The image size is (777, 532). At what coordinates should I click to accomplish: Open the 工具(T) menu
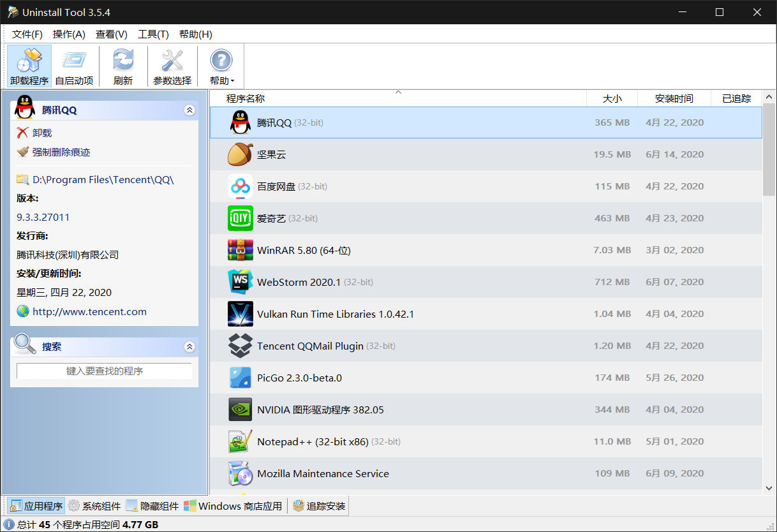[x=154, y=34]
